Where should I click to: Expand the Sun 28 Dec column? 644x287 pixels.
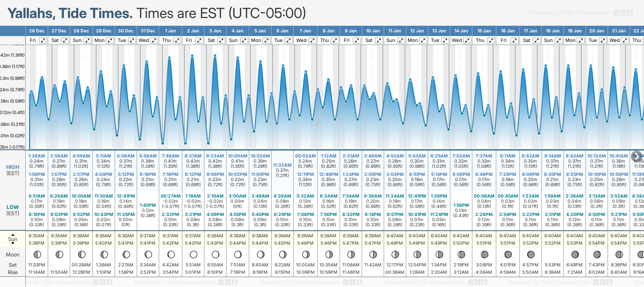tap(87, 40)
